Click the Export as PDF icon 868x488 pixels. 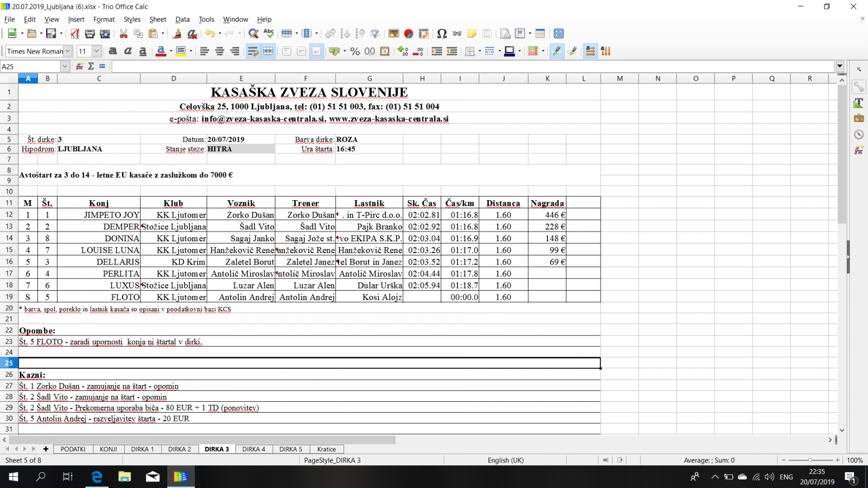75,34
